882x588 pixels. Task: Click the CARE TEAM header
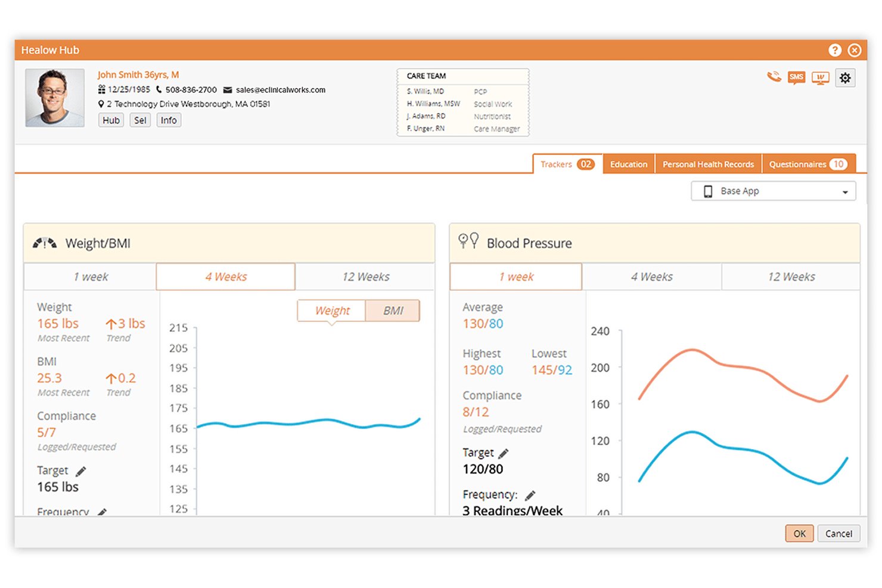(426, 76)
